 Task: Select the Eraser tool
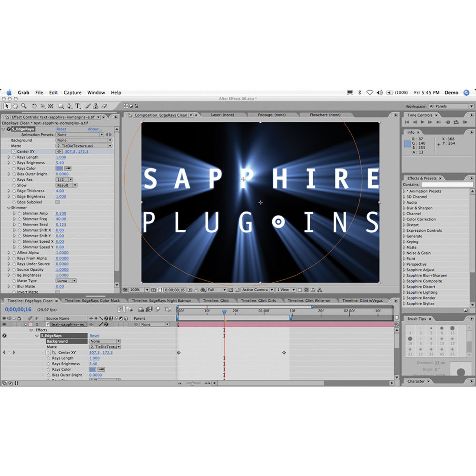[x=104, y=106]
